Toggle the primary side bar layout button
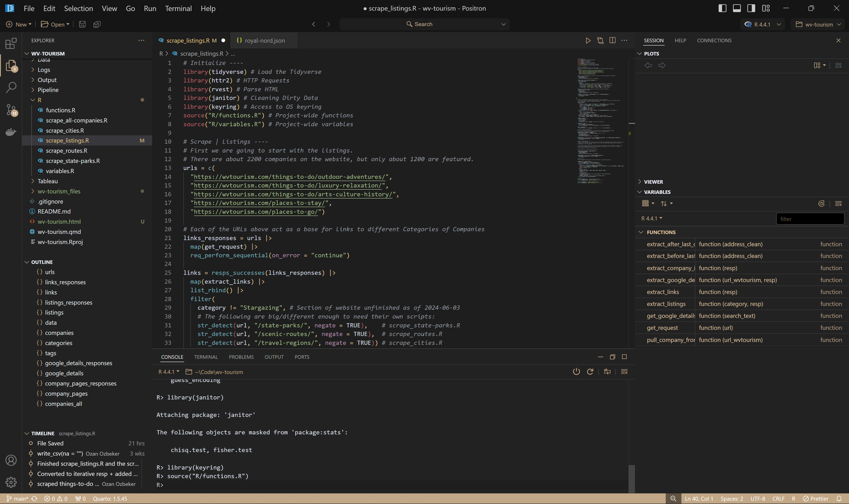This screenshot has height=504, width=849. tap(722, 8)
